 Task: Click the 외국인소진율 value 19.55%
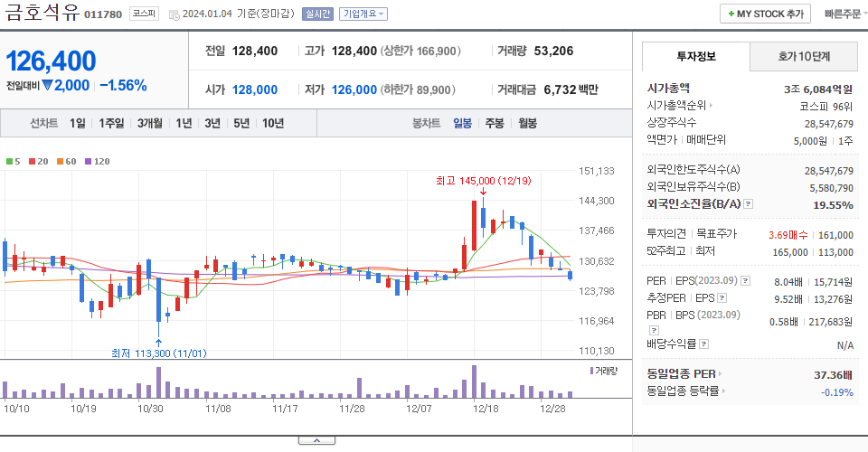(833, 205)
